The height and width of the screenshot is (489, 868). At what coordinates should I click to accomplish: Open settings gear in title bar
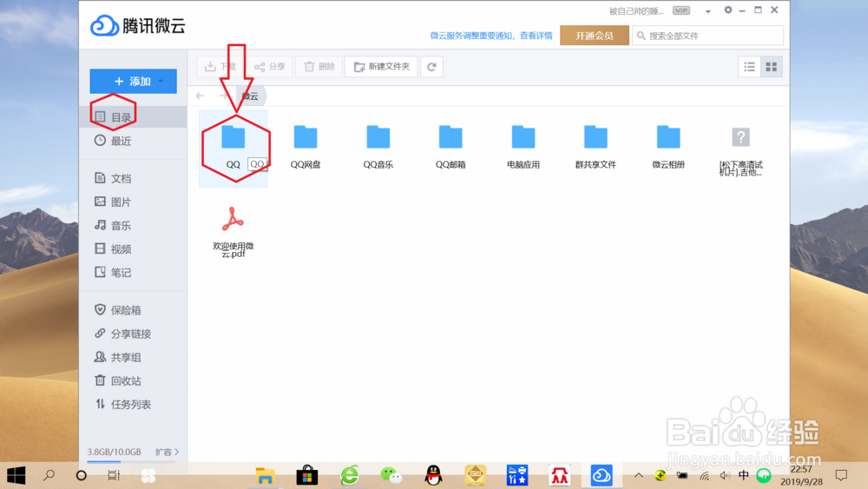click(728, 10)
